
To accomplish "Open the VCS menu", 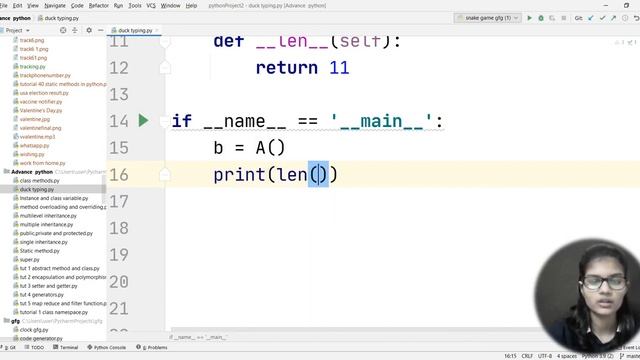I will 151,6.
